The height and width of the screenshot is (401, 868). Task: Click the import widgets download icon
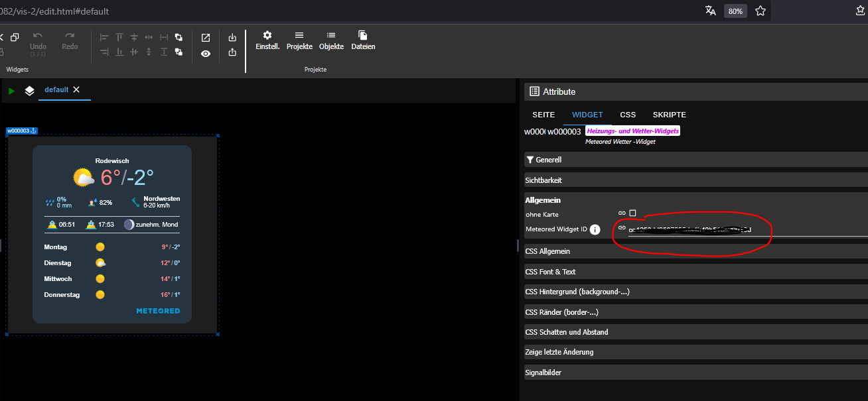(x=232, y=38)
